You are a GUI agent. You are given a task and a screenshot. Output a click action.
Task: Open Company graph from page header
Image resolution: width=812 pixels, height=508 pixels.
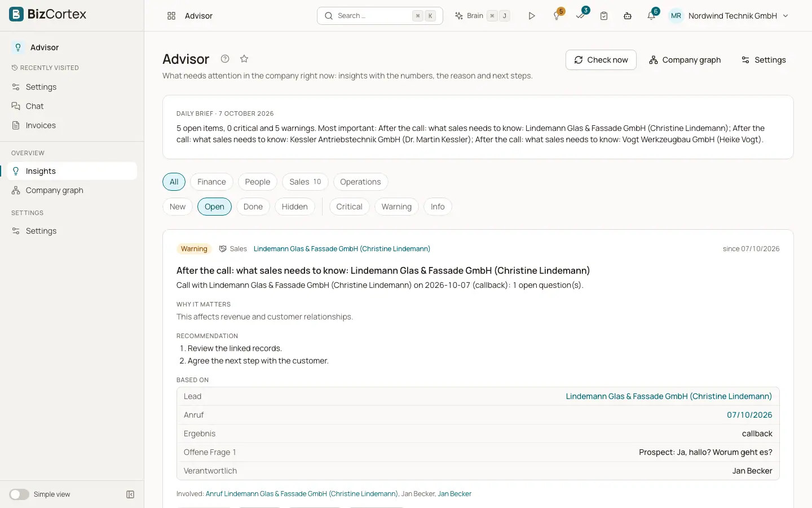click(685, 60)
